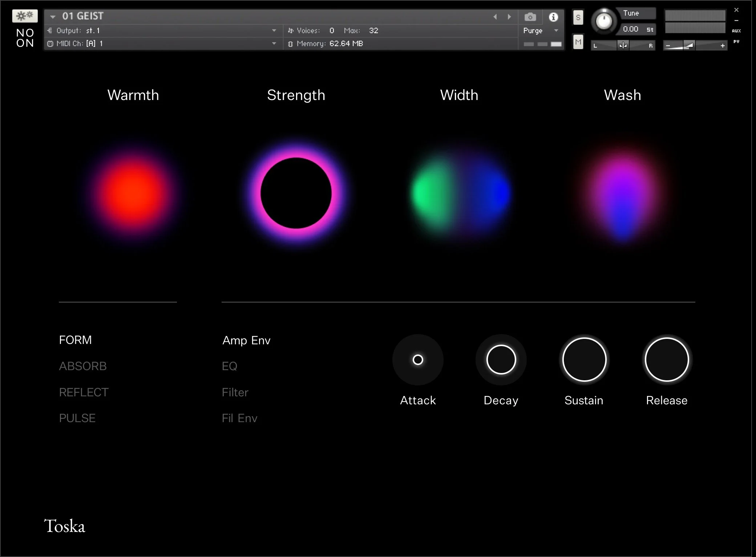Screen dimensions: 756x557
Task: Select the Fil Env section
Action: click(x=239, y=418)
